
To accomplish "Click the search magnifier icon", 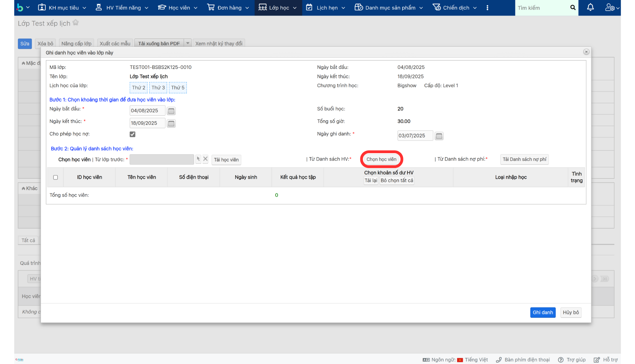I will (x=573, y=7).
